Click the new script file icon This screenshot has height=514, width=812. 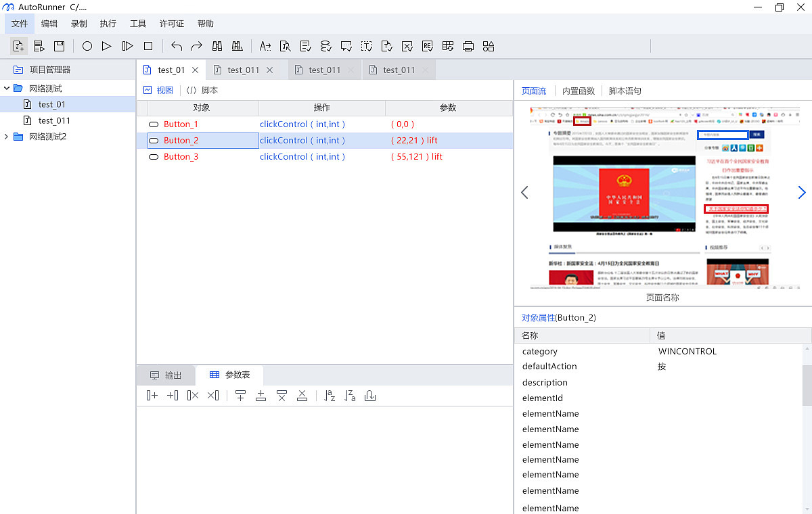(x=18, y=46)
